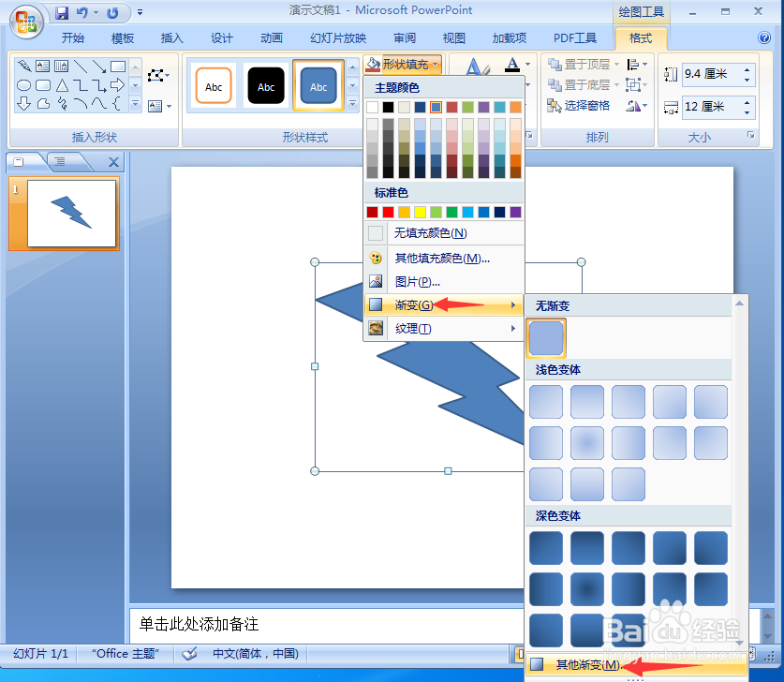Open the 幻灯片放映 ribbon tab
Viewport: 784px width, 682px height.
(338, 38)
